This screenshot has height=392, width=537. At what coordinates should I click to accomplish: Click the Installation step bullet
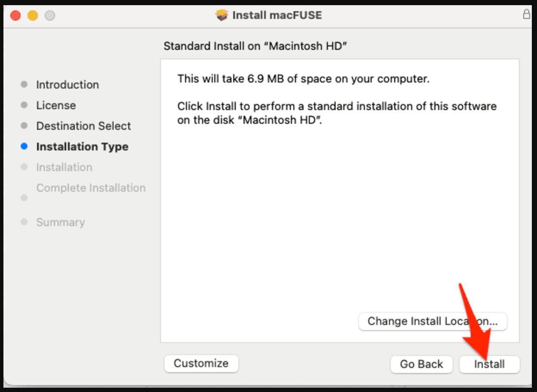pyautogui.click(x=24, y=167)
